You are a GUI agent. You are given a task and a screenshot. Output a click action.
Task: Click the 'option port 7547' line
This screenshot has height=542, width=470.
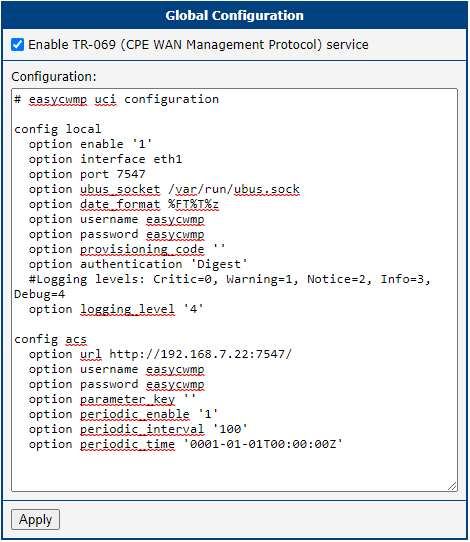tap(87, 174)
